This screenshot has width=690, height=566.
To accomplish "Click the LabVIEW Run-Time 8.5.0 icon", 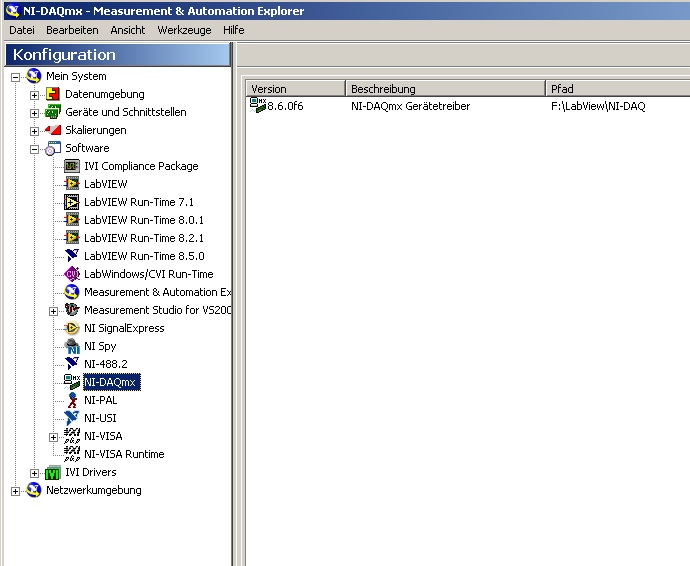I will click(x=72, y=256).
